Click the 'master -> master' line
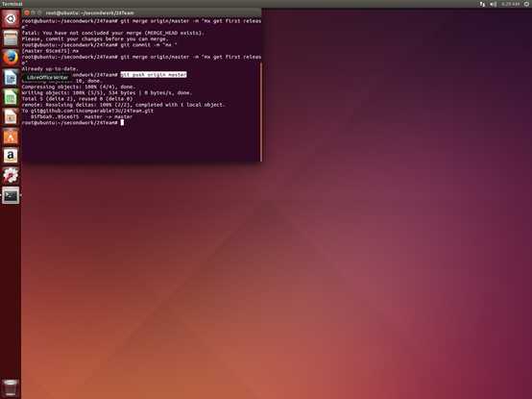The width and height of the screenshot is (532, 399). click(x=82, y=116)
